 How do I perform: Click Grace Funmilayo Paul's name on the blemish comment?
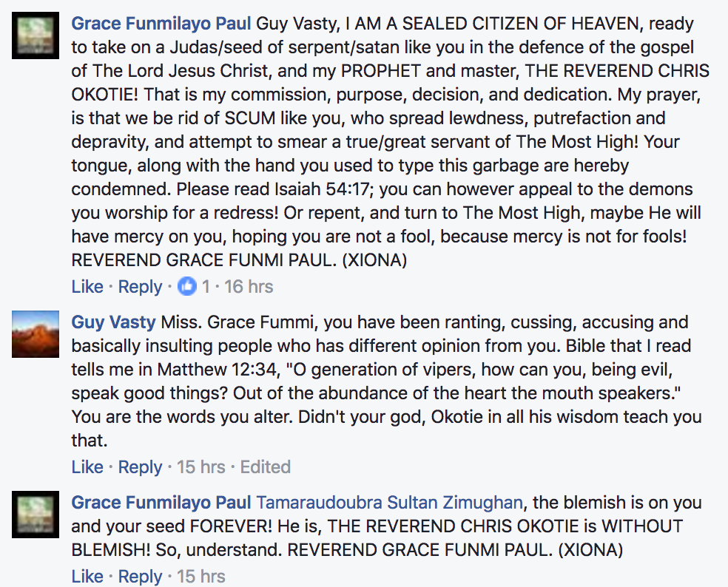161,503
